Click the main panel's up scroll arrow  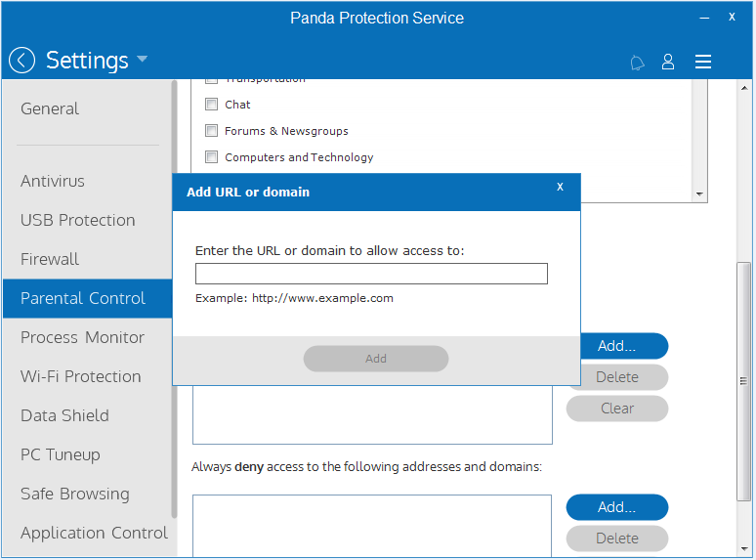[x=744, y=88]
